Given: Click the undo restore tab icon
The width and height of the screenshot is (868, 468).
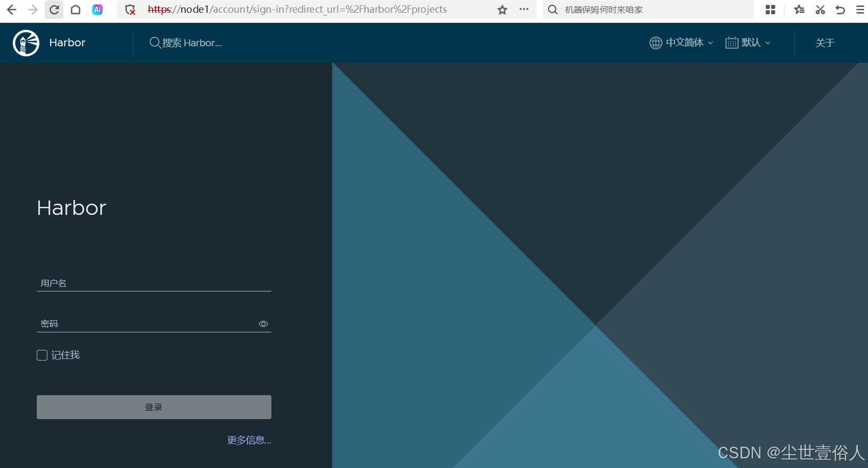Looking at the screenshot, I should (840, 10).
